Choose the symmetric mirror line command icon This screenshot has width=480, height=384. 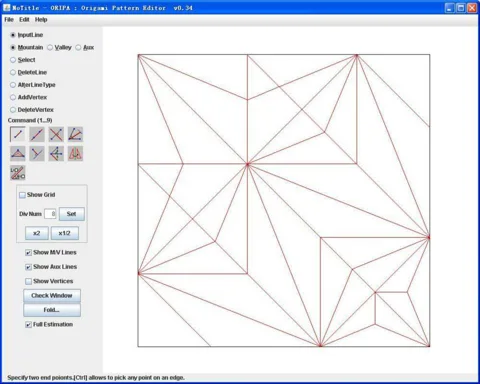56,154
